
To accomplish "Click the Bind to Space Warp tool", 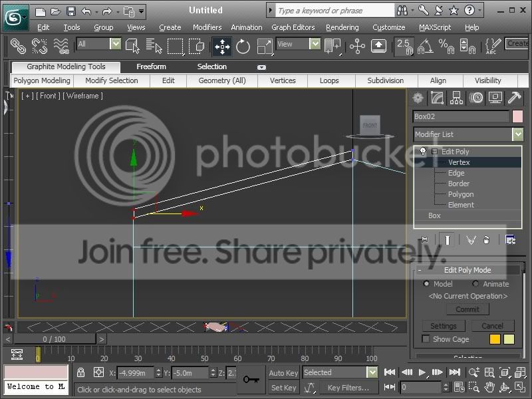I will click(61, 46).
